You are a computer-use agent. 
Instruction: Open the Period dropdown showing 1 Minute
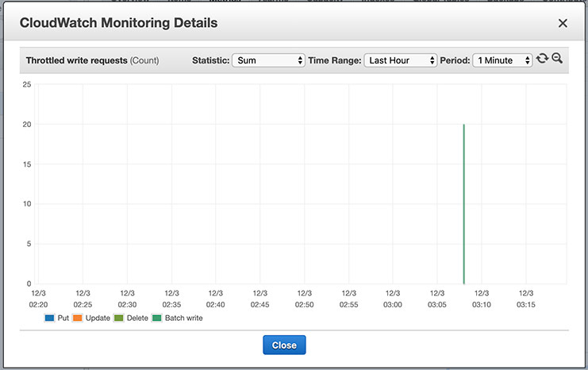click(x=502, y=60)
